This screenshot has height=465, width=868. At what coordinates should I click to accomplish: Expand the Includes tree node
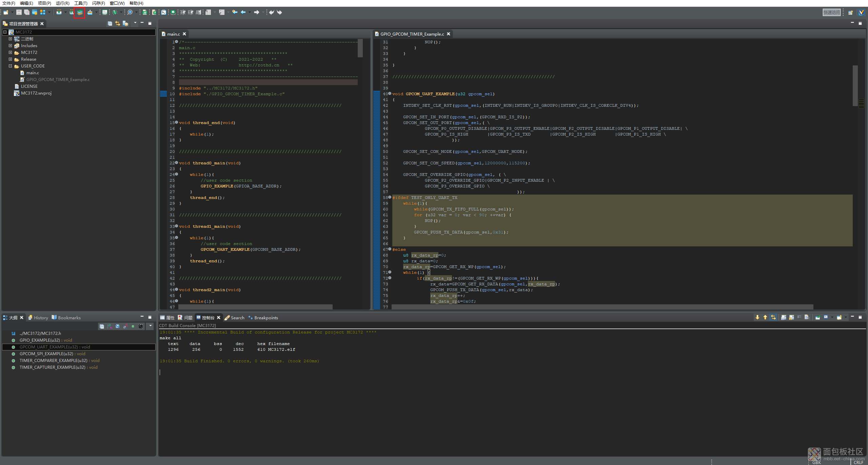[x=10, y=45]
